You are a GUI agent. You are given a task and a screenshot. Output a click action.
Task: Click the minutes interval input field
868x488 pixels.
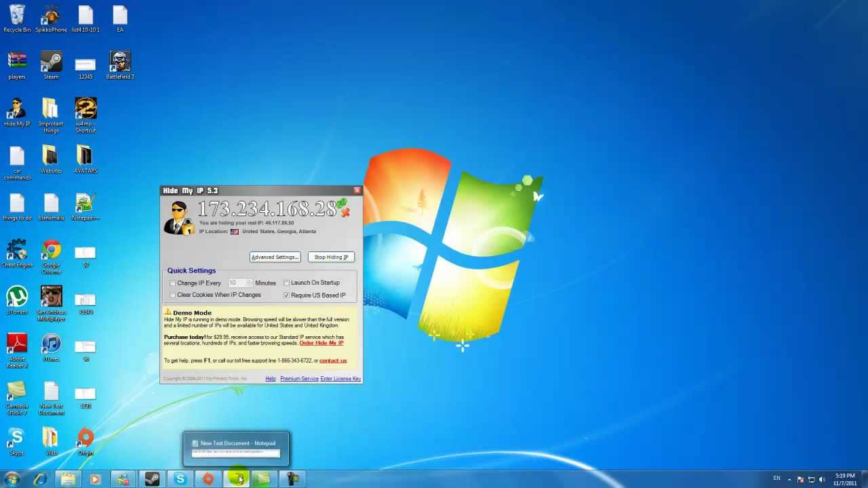pyautogui.click(x=237, y=283)
